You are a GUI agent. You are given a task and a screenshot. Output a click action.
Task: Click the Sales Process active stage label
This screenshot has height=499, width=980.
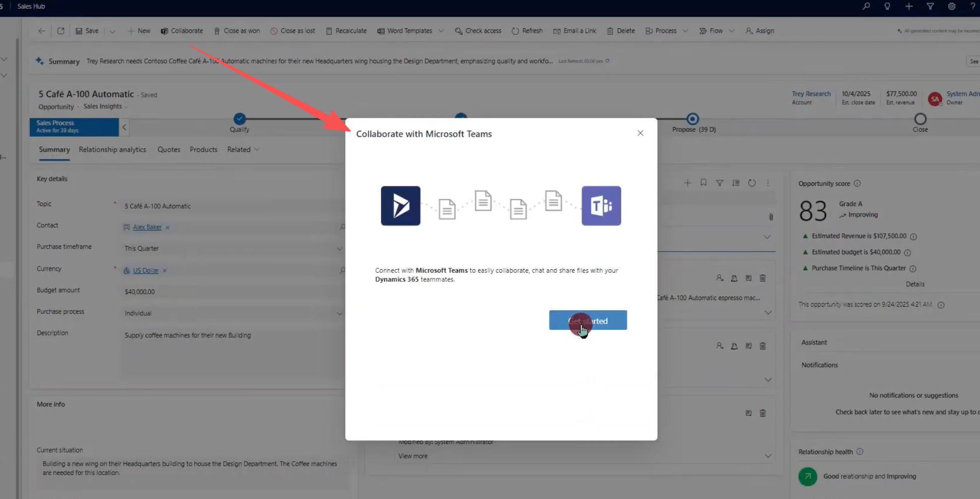tap(74, 127)
